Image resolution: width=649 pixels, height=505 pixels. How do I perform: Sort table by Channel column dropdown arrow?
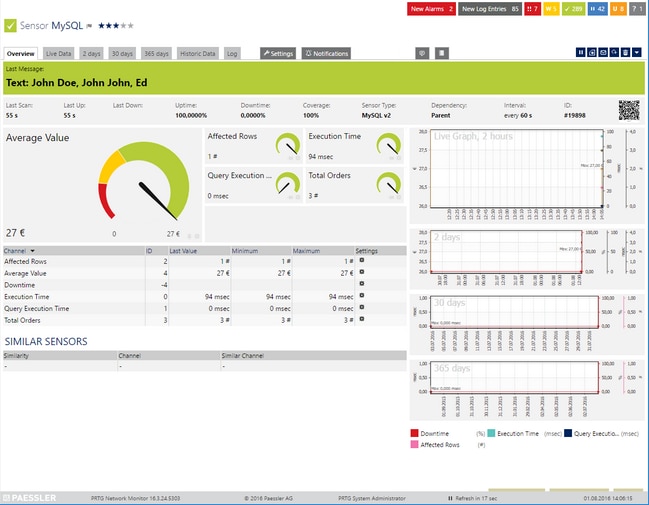[32, 251]
